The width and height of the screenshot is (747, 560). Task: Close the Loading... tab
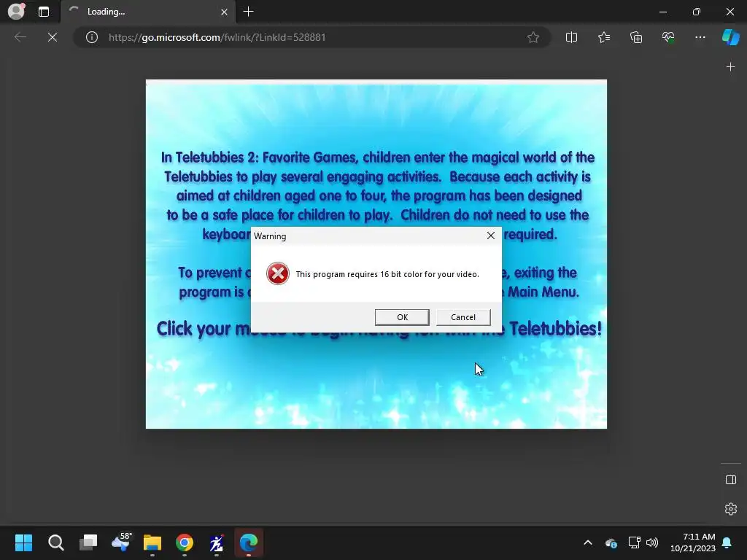click(x=224, y=12)
